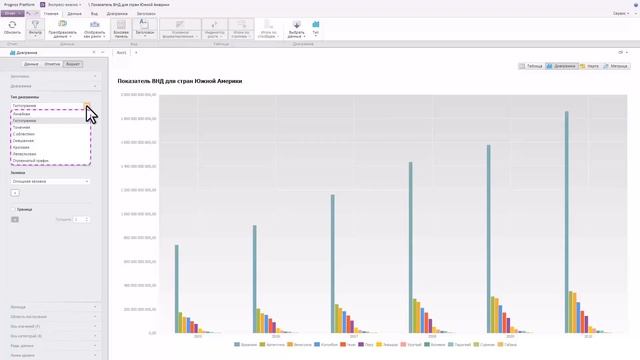Click the Индикатор роста icon

click(214, 24)
